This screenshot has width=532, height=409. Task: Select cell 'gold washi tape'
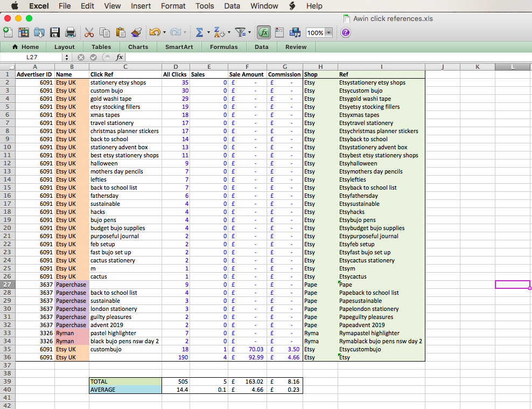tap(125, 99)
